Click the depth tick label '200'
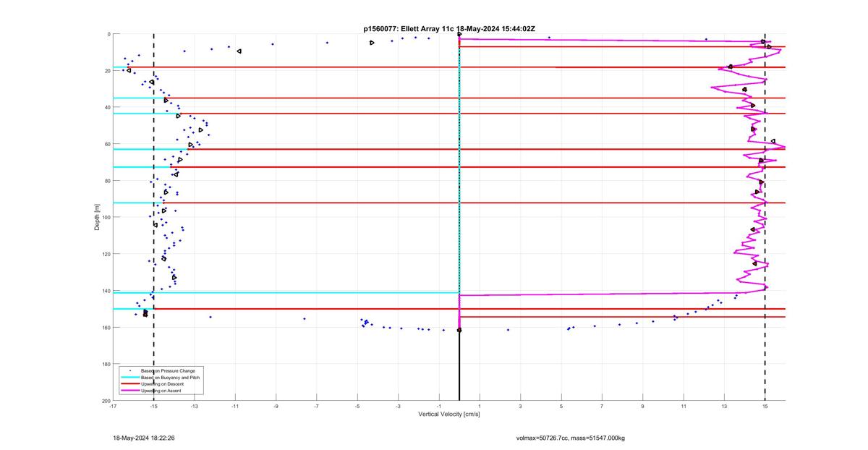Image resolution: width=868 pixels, height=450 pixels. click(106, 401)
